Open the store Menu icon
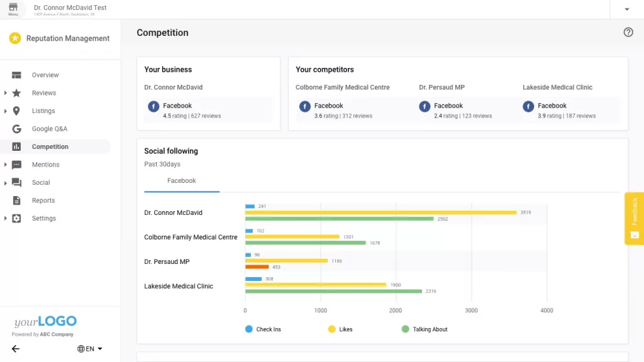Screen dimensions: 644x362 [x=13, y=9]
